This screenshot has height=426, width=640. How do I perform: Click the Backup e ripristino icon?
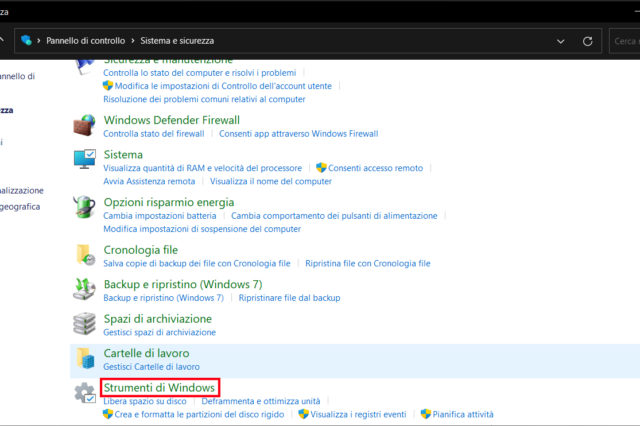85,290
